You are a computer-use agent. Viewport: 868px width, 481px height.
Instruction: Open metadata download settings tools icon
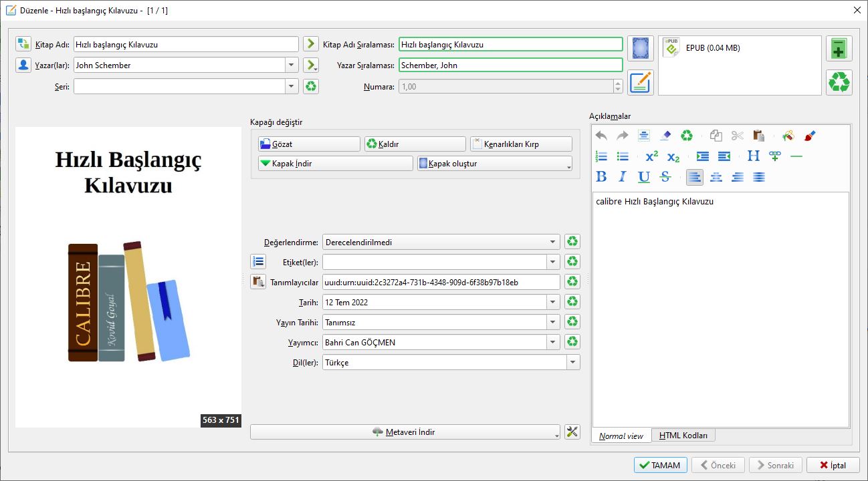pos(572,432)
